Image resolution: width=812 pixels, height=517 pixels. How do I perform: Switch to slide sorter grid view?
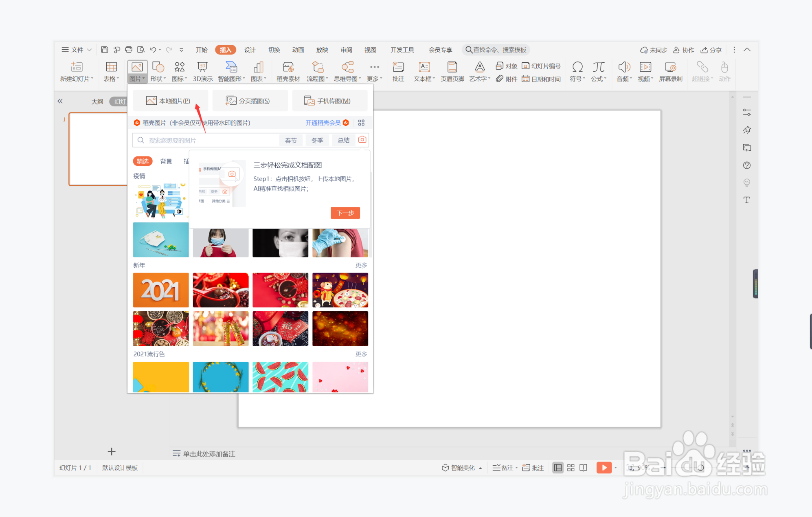click(x=571, y=468)
